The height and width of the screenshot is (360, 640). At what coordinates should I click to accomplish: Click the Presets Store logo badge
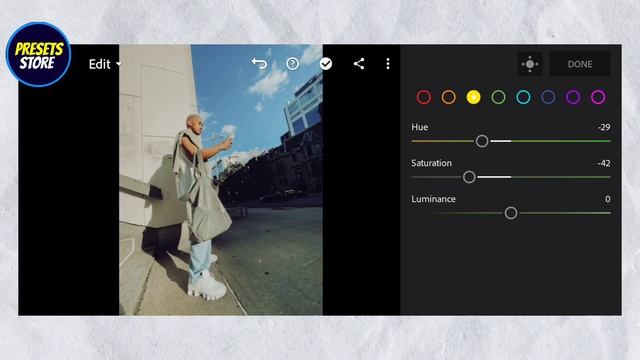(38, 55)
